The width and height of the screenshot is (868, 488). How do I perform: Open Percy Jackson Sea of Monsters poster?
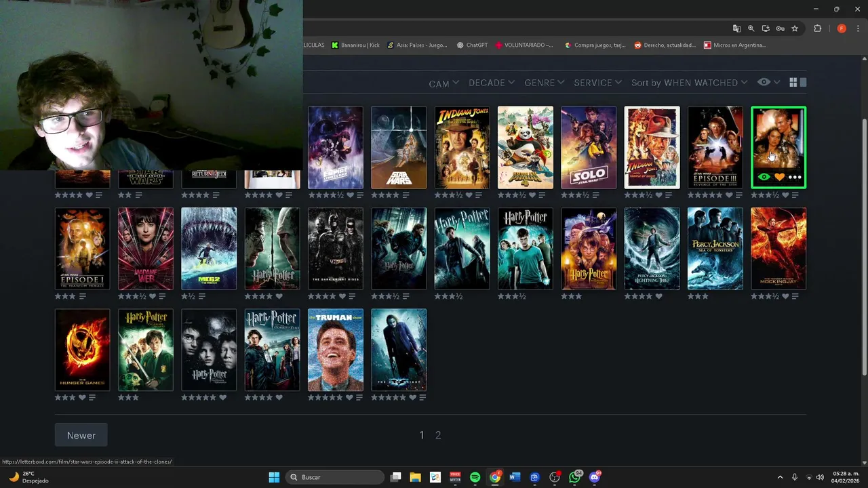point(715,249)
